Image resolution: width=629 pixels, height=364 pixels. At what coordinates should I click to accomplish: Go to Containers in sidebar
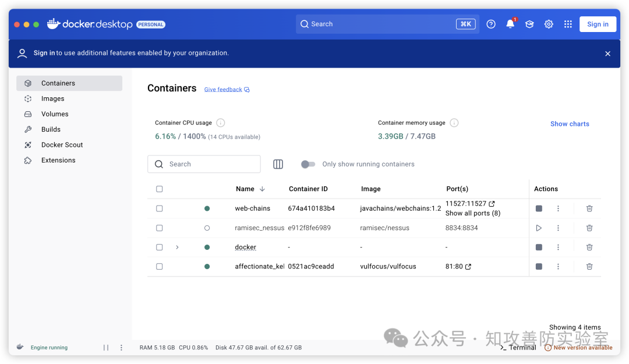69,83
